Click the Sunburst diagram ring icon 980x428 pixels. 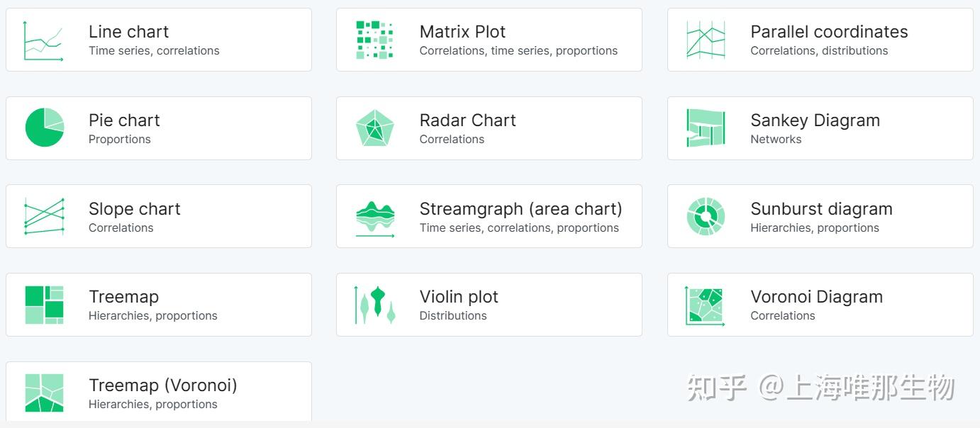point(706,216)
